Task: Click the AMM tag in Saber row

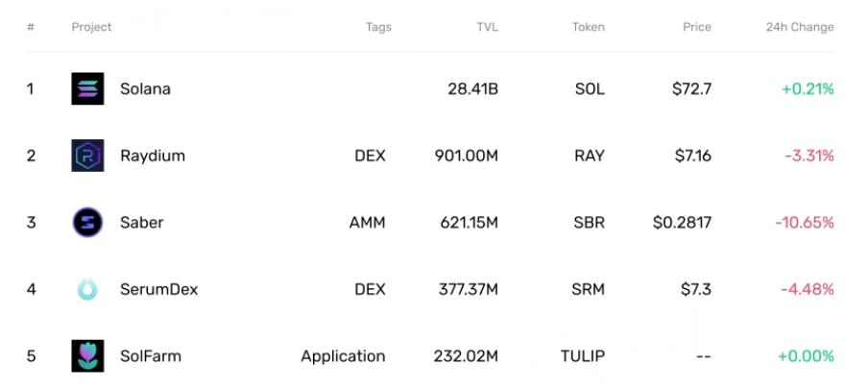Action: [x=367, y=223]
